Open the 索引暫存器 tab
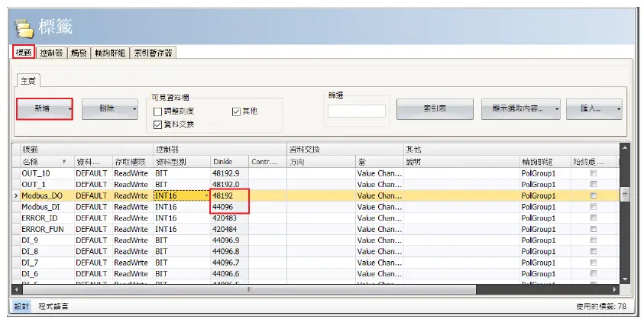Viewport: 644px width, 326px height. click(154, 53)
